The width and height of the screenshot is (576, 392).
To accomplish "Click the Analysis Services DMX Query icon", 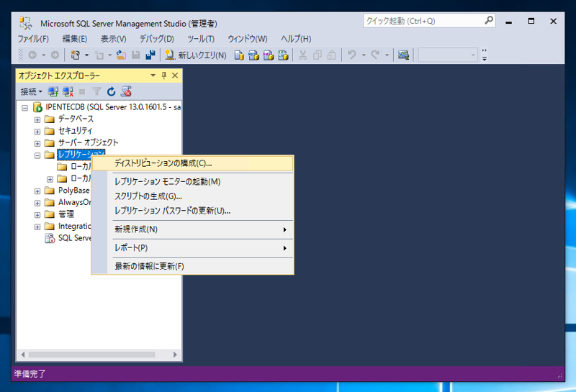I will coord(269,55).
